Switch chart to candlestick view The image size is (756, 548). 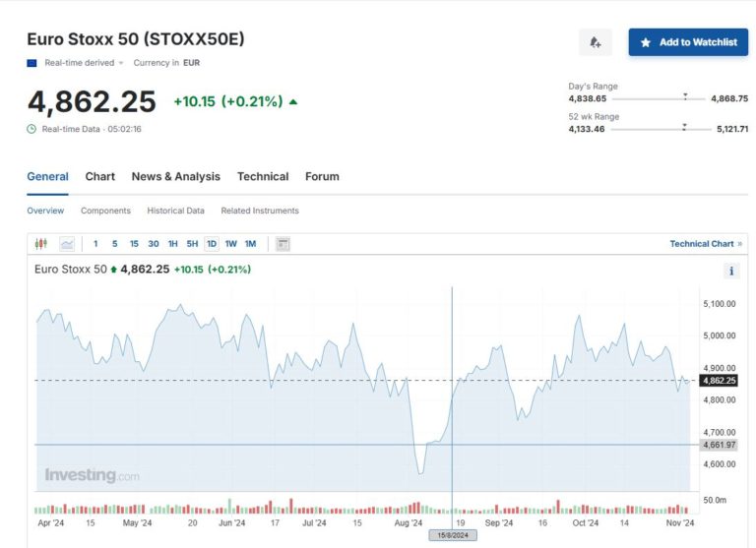click(41, 244)
